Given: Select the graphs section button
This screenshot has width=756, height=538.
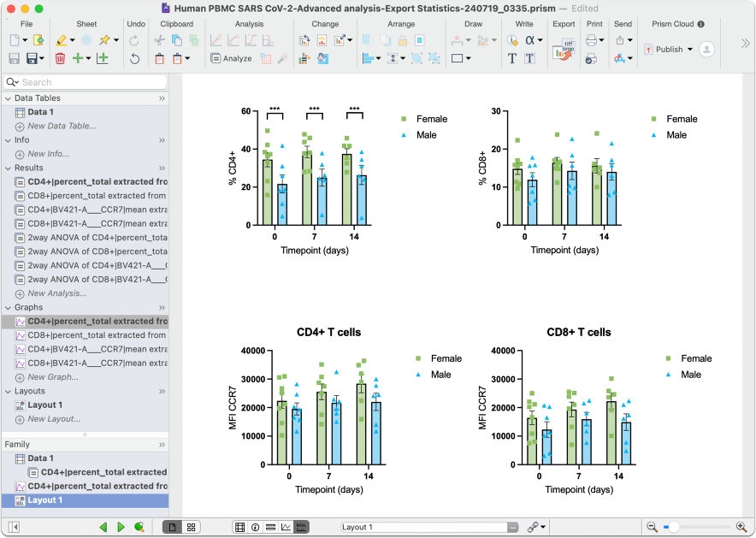Looking at the screenshot, I should click(x=286, y=527).
